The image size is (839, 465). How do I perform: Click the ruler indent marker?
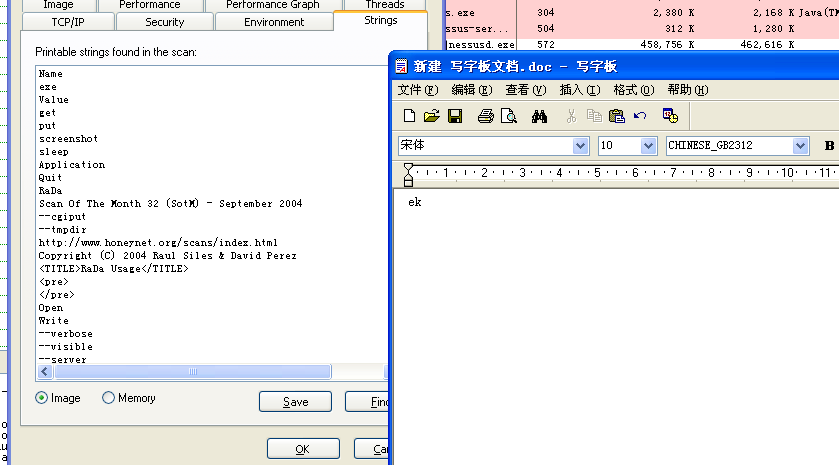pyautogui.click(x=408, y=174)
